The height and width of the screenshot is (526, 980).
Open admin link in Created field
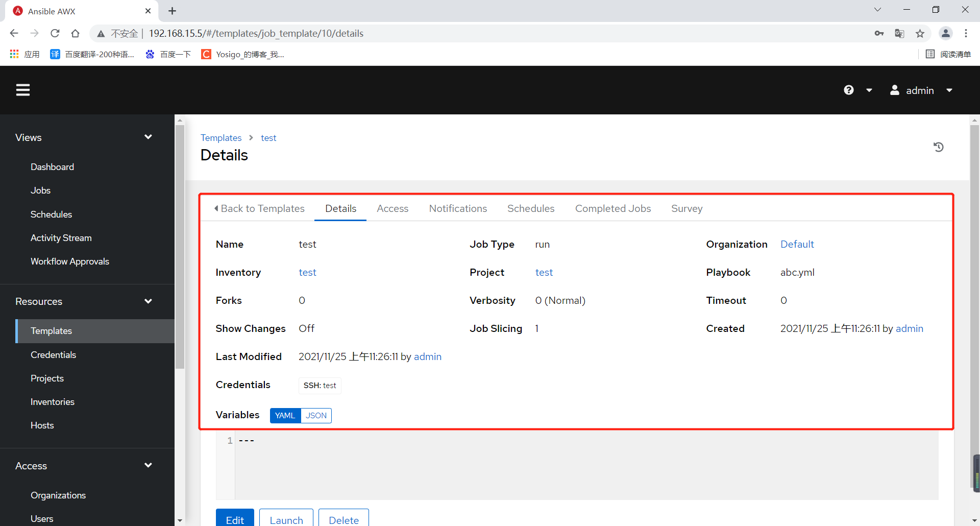(x=909, y=329)
